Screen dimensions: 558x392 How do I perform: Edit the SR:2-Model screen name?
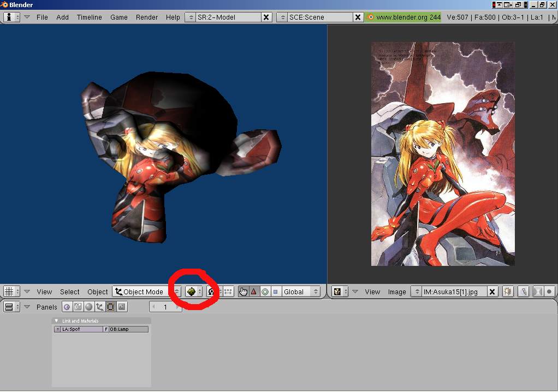pos(228,17)
